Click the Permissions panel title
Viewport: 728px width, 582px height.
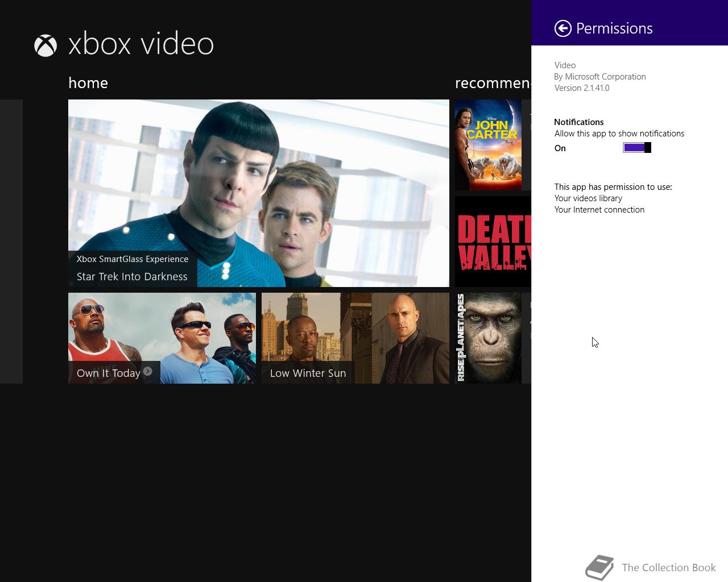pos(614,28)
